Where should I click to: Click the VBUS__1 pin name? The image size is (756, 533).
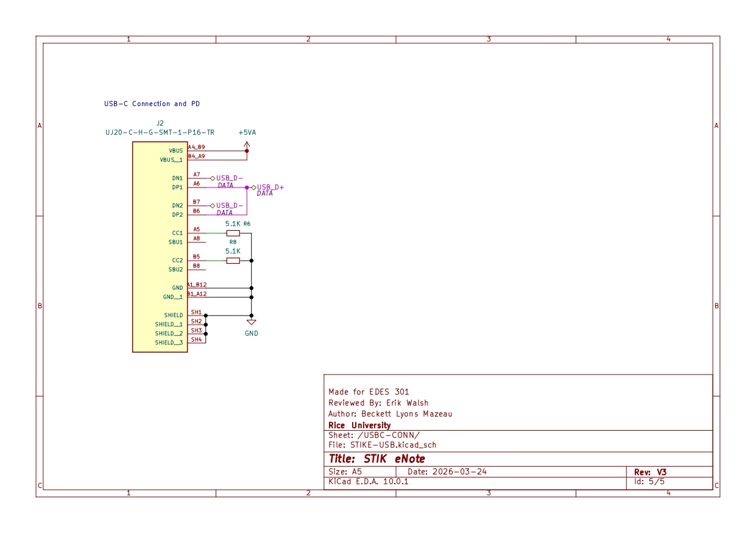(171, 160)
